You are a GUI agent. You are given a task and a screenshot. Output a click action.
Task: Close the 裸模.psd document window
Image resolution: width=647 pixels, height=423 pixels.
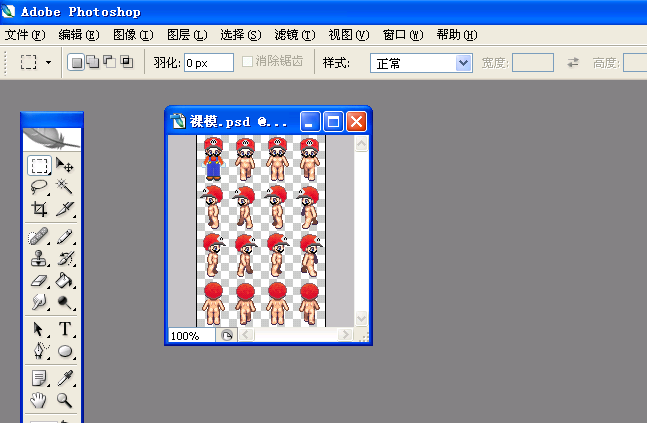tap(357, 122)
